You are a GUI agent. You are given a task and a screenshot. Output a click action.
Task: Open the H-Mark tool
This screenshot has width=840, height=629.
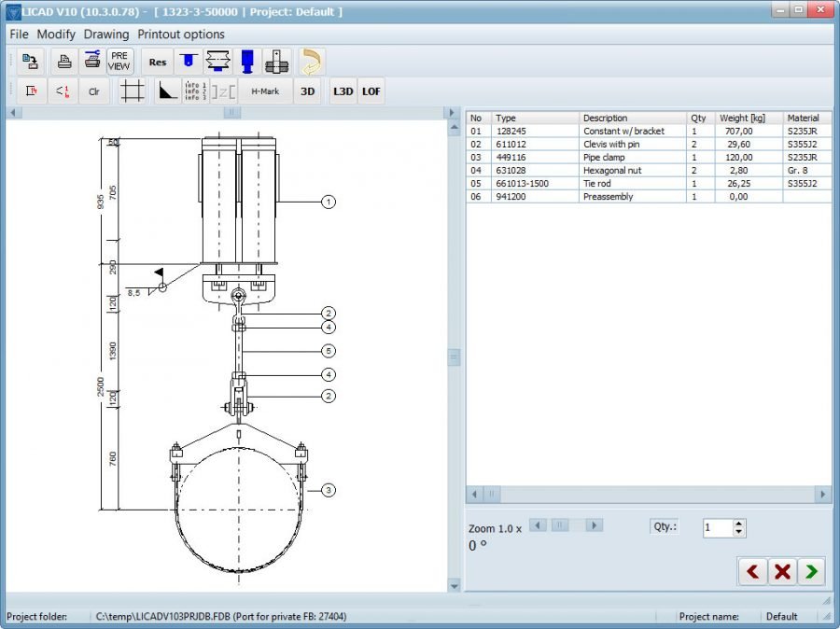264,91
